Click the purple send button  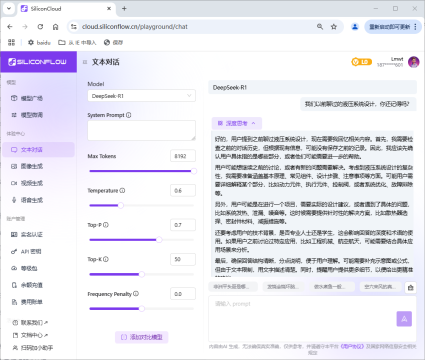click(x=404, y=319)
